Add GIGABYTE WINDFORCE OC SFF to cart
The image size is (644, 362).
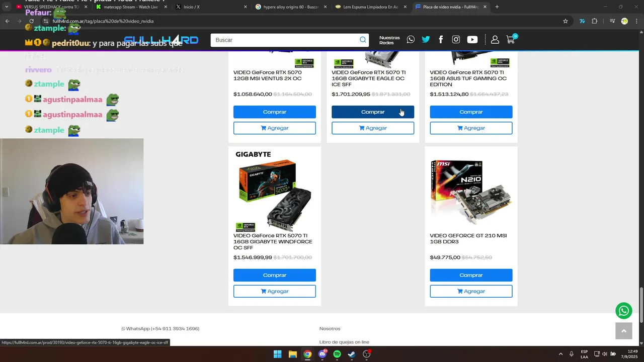(275, 292)
